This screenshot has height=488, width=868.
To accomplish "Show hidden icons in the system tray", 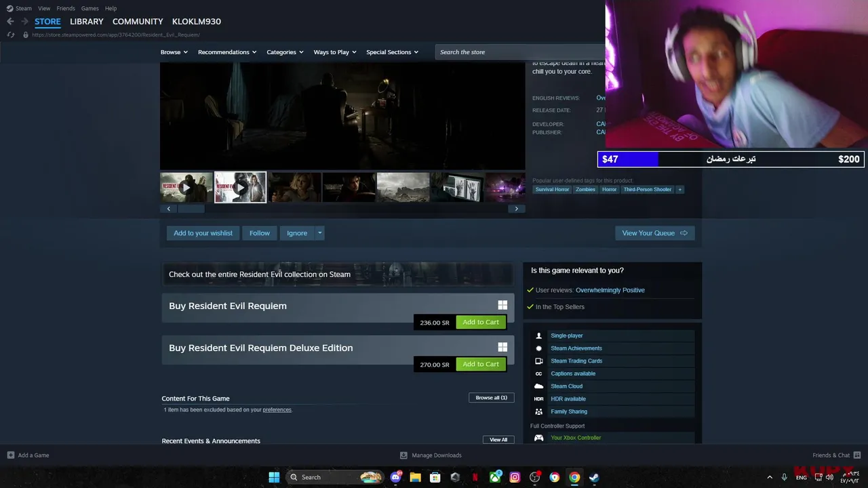I will tap(769, 477).
